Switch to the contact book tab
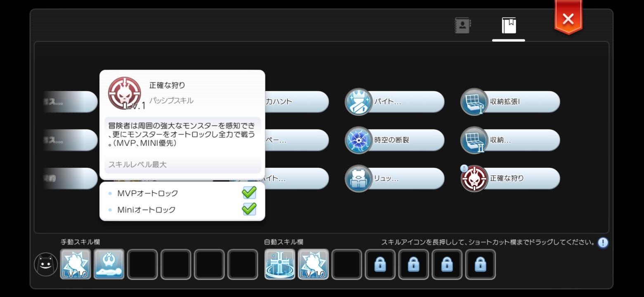This screenshot has height=297, width=644. point(463,26)
